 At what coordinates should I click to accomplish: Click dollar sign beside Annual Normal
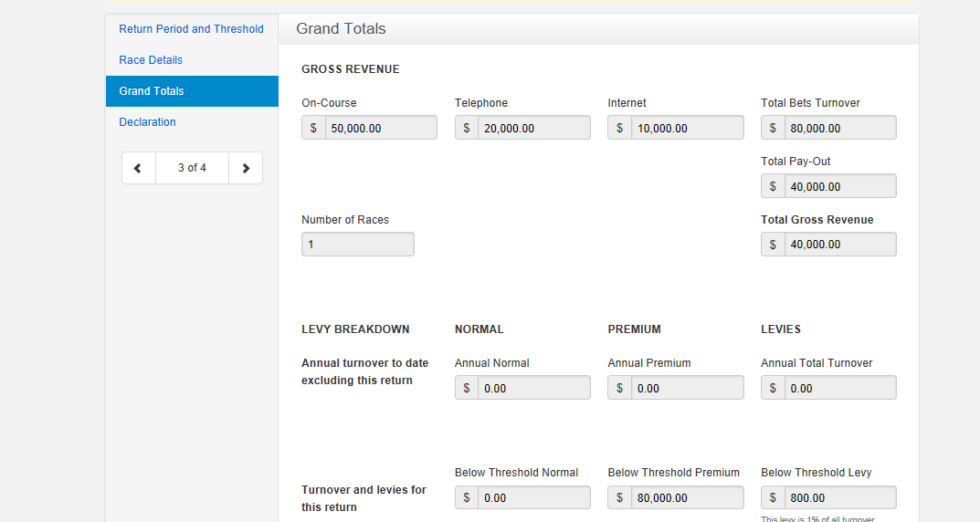pyautogui.click(x=467, y=388)
